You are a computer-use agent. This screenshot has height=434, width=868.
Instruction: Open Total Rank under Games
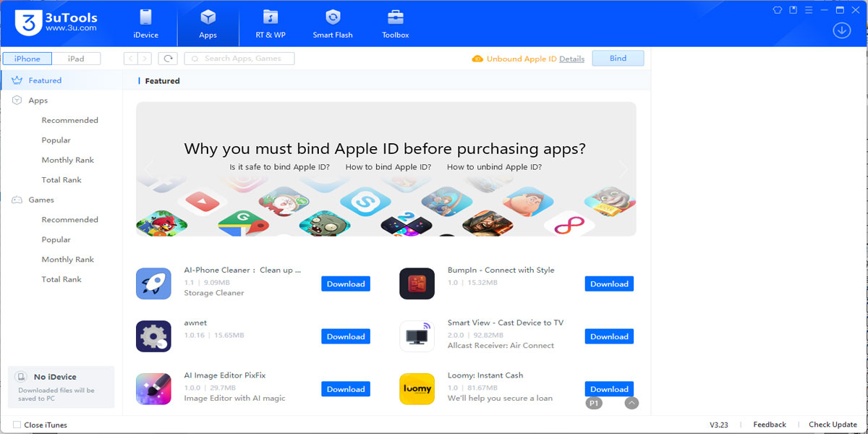coord(61,279)
